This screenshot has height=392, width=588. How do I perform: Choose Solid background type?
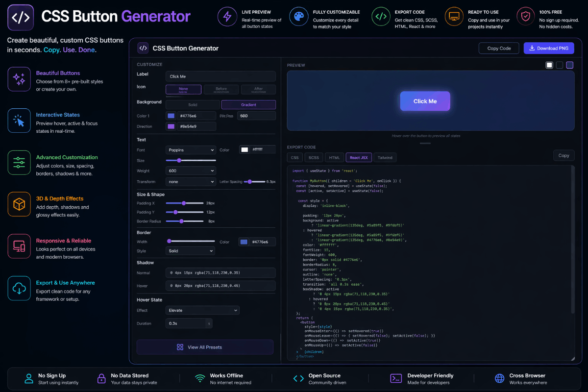[193, 104]
